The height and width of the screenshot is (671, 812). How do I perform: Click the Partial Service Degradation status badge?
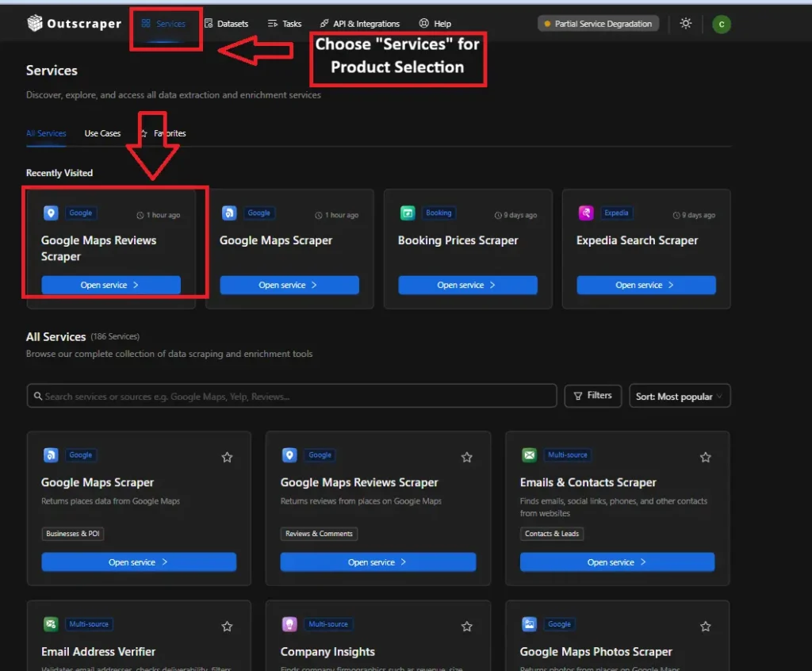pyautogui.click(x=598, y=24)
